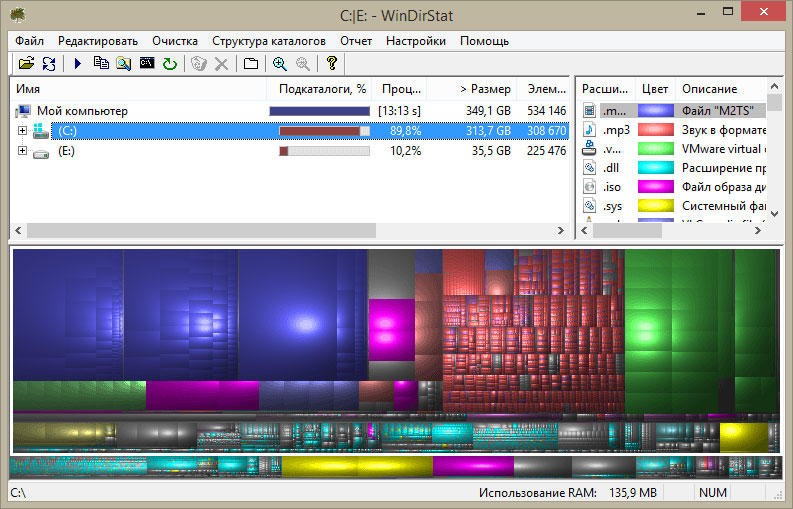Click the .mp3 music note file icon
This screenshot has height=509, width=793.
(x=589, y=130)
